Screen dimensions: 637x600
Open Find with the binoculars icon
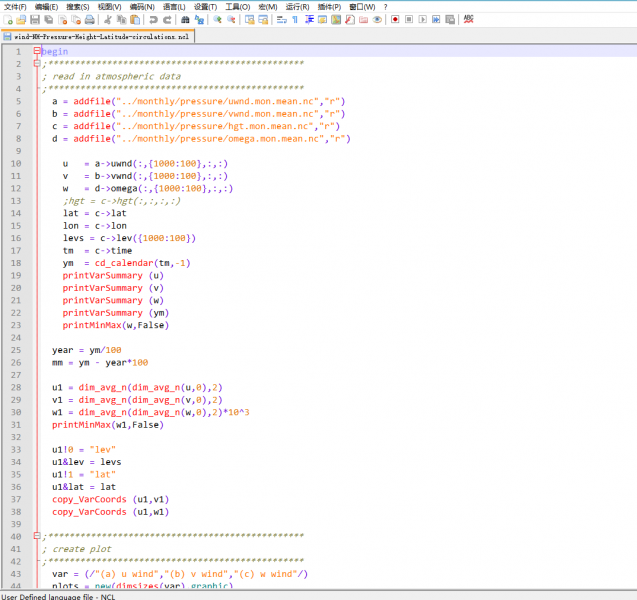click(185, 20)
